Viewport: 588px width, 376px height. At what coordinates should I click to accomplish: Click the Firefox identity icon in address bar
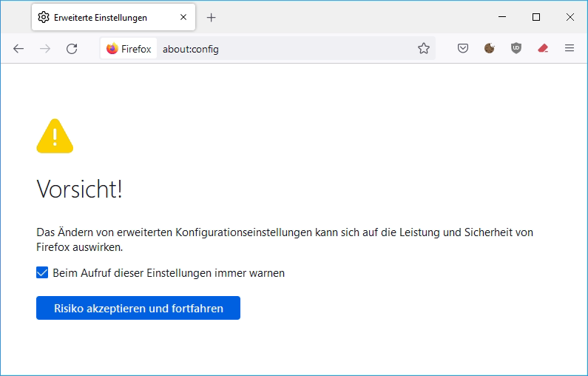pyautogui.click(x=129, y=49)
